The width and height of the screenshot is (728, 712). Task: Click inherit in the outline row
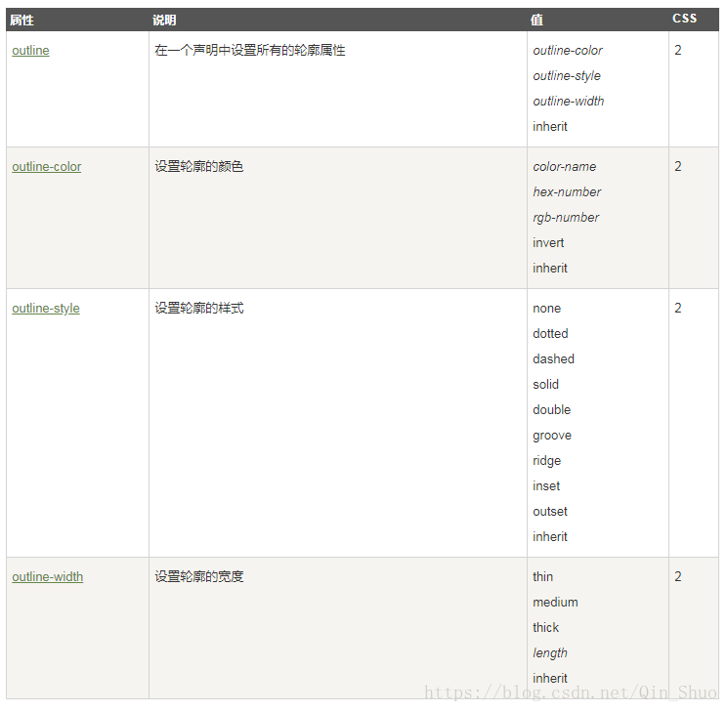550,126
